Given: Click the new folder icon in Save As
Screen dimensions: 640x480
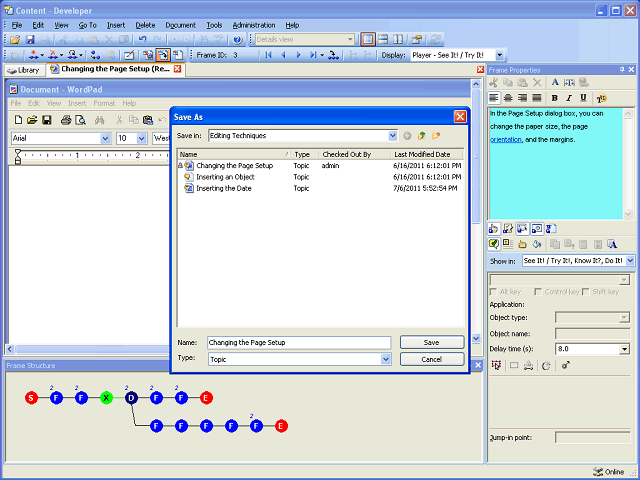Looking at the screenshot, I should 436,136.
